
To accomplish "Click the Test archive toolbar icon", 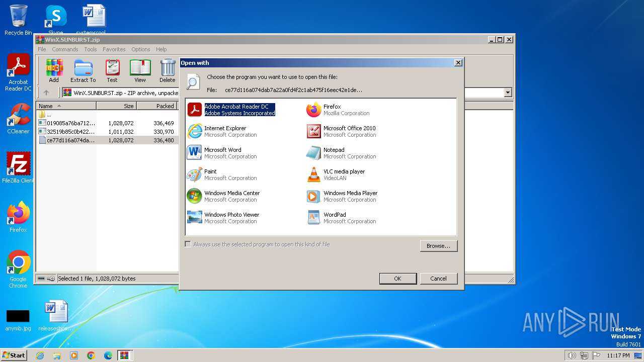I will point(112,71).
